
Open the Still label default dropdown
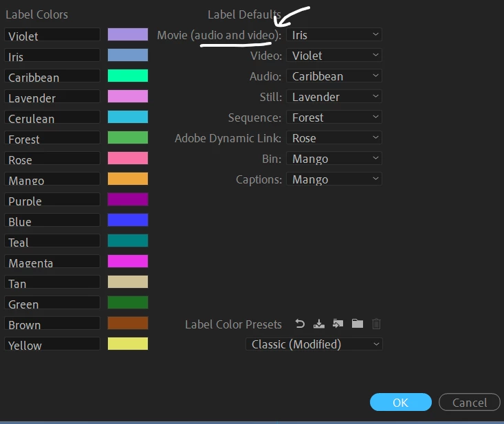click(x=334, y=96)
